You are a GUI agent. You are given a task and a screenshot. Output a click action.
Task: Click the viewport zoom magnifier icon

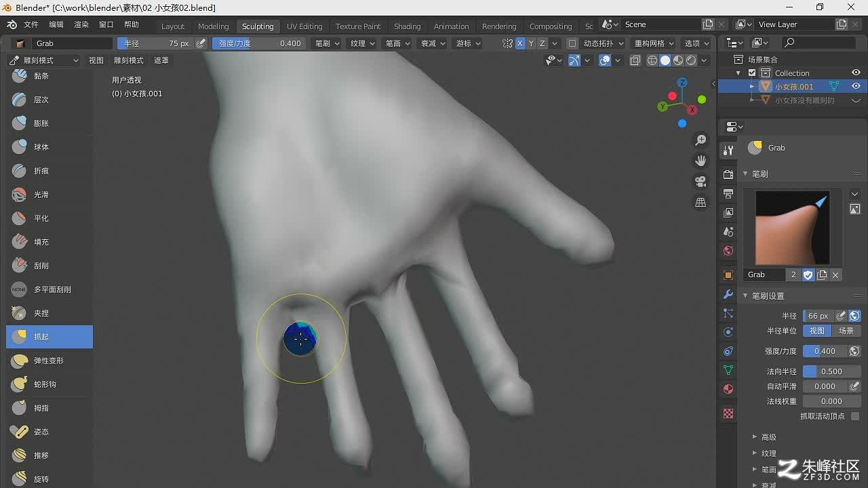pyautogui.click(x=701, y=140)
